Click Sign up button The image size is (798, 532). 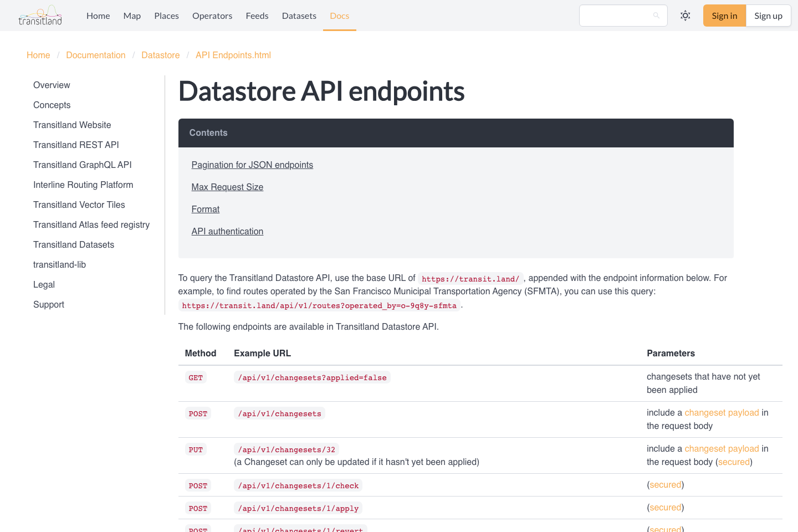coord(768,16)
